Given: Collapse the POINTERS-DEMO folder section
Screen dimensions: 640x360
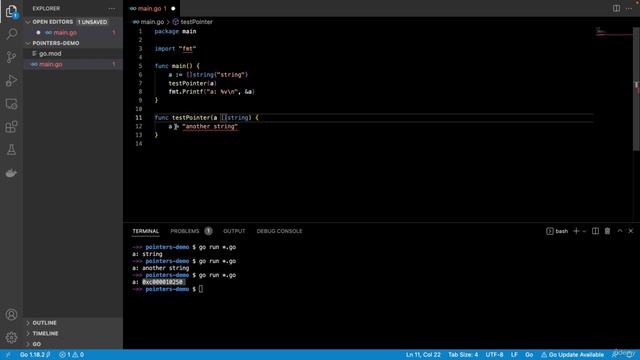Looking at the screenshot, I should tap(55, 43).
